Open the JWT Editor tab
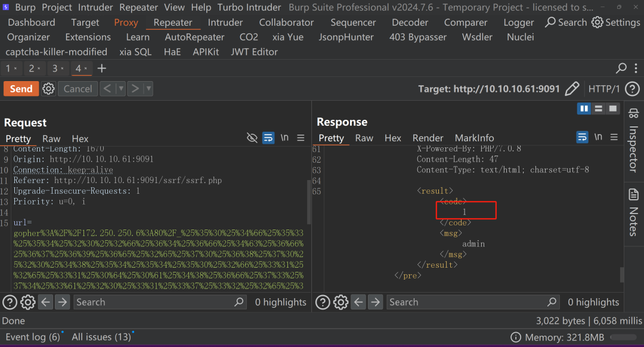Image resolution: width=644 pixels, height=347 pixels. 254,52
